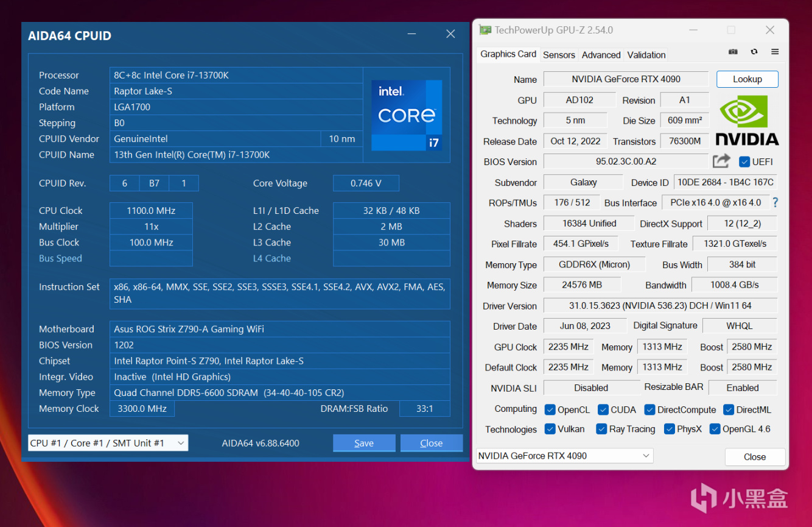Click the BIOS Version field in GPU-Z
The image size is (812, 527).
625,162
